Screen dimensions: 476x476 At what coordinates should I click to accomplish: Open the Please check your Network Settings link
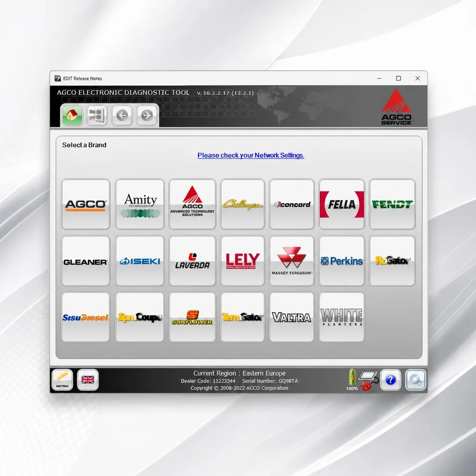(251, 155)
